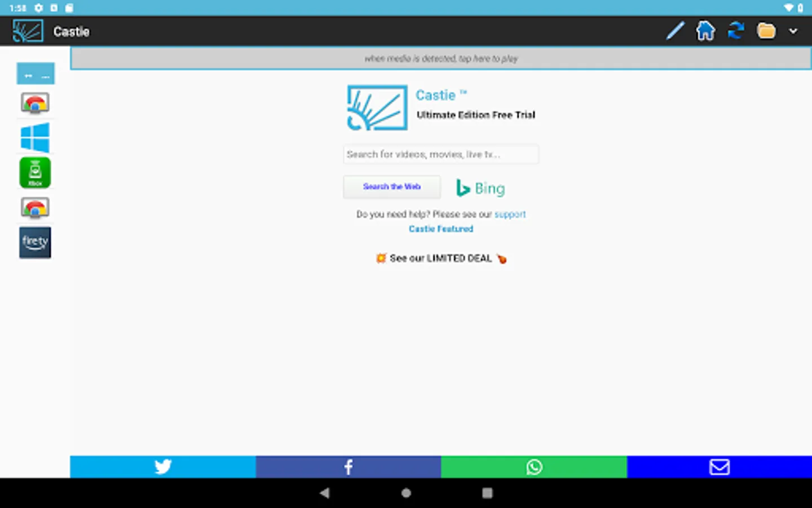Share via the Facebook button
The height and width of the screenshot is (508, 812).
348,467
